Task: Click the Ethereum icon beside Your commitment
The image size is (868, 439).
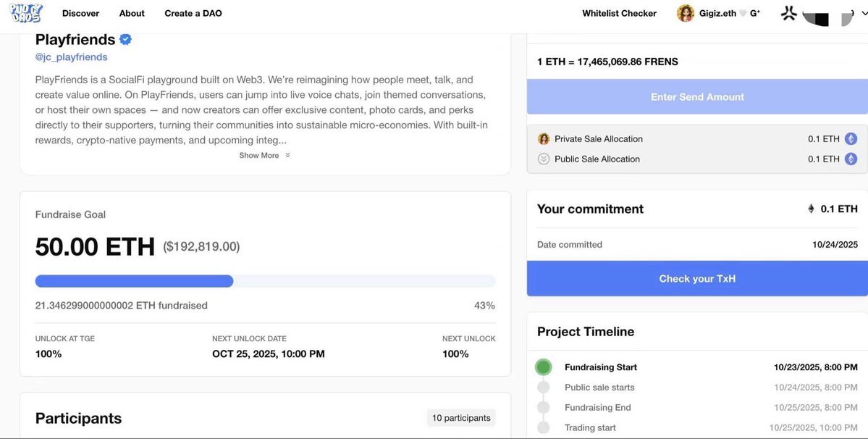Action: [811, 209]
